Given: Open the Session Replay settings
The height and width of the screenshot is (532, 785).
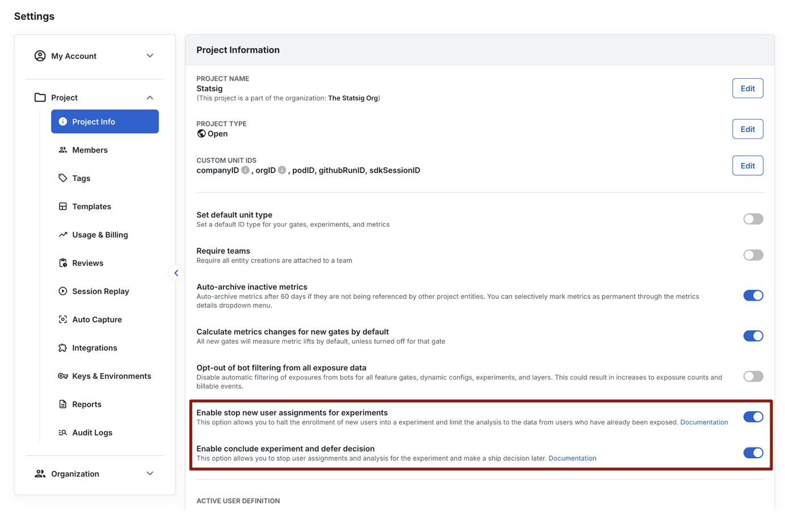Looking at the screenshot, I should pos(100,291).
